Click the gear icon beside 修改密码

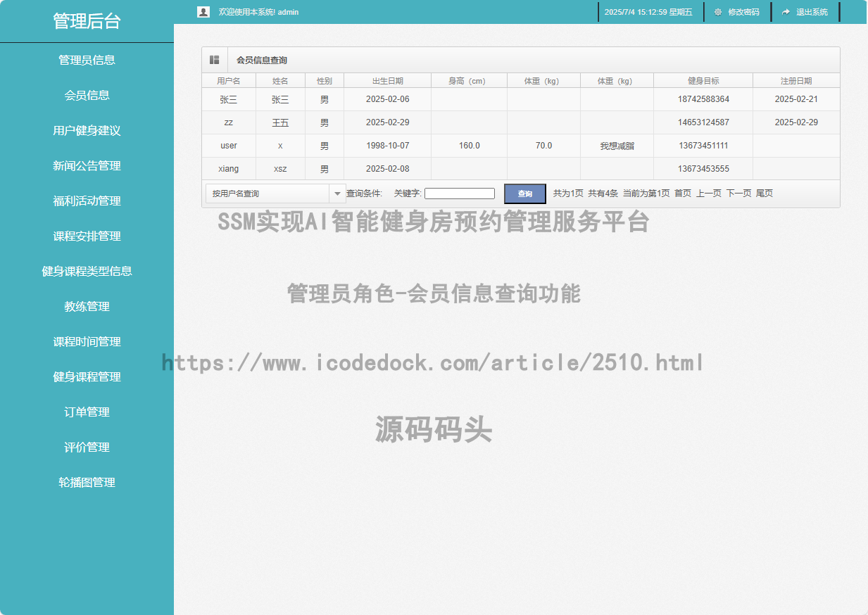pos(718,12)
